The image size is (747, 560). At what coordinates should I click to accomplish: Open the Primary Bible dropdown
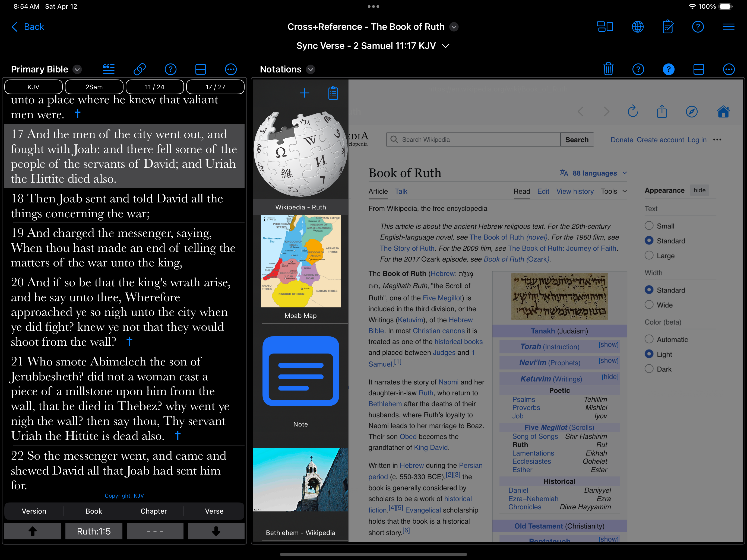click(x=77, y=69)
